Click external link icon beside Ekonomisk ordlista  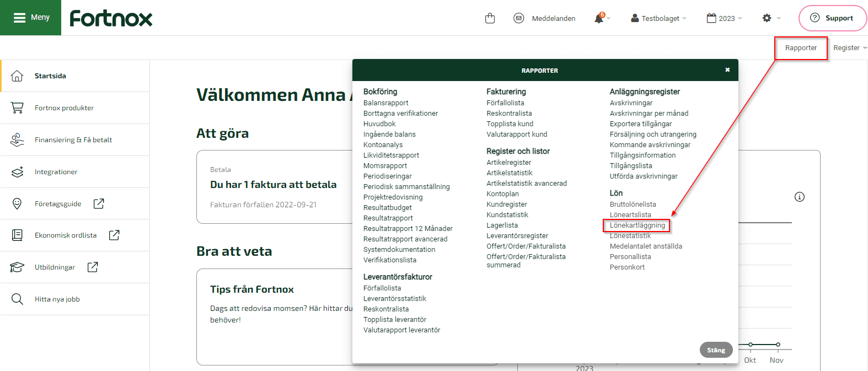[x=114, y=235]
